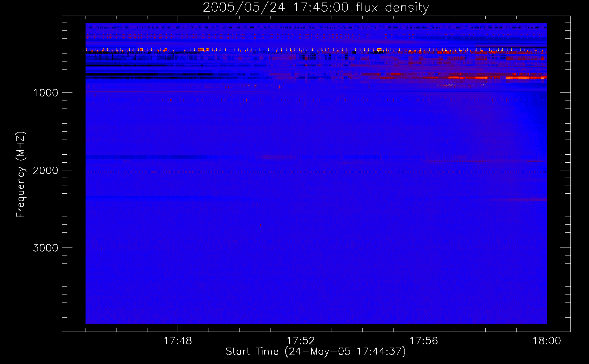Screen dimensions: 589x364
Task: Click the "17:52" time tick label
Action: coord(301,341)
